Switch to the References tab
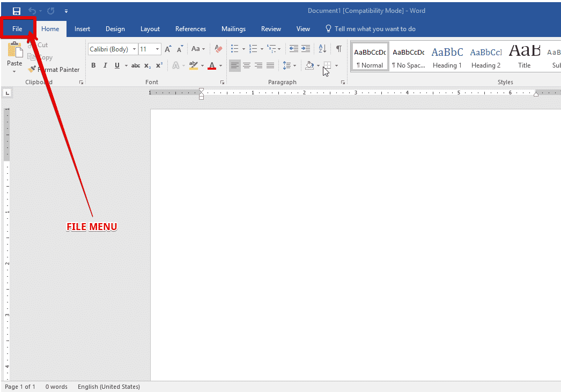 click(x=190, y=29)
